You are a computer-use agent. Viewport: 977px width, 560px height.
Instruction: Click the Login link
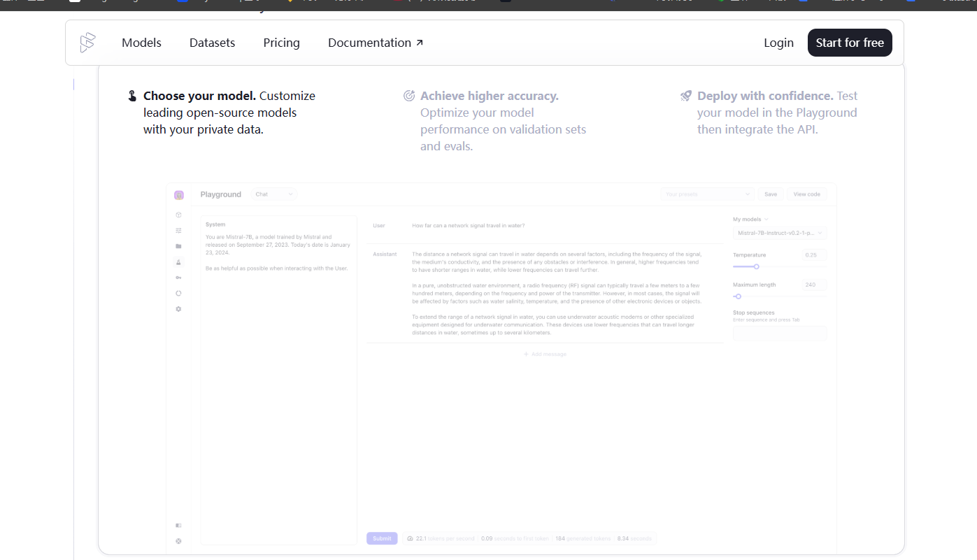(x=778, y=43)
